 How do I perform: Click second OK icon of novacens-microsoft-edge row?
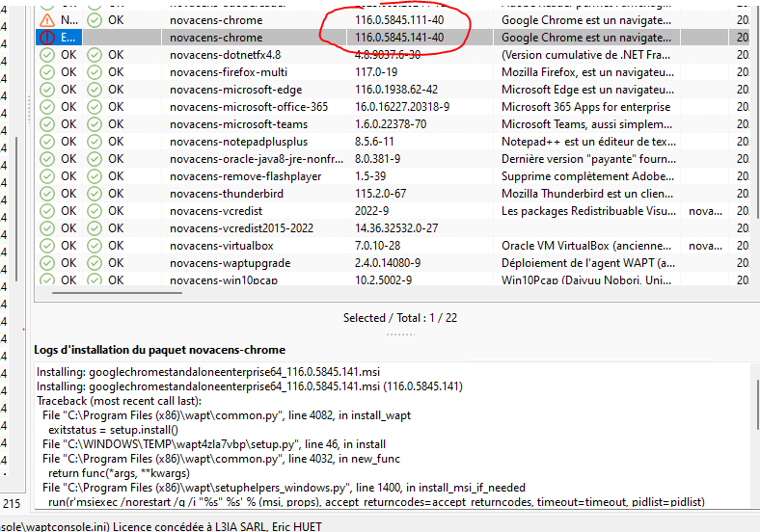tap(95, 90)
